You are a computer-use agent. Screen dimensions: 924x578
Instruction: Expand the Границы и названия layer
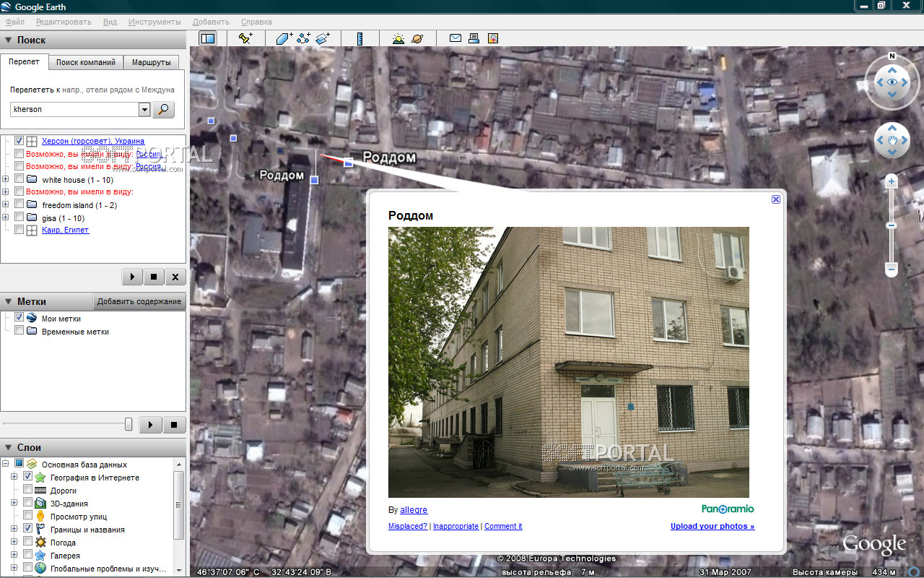14,530
